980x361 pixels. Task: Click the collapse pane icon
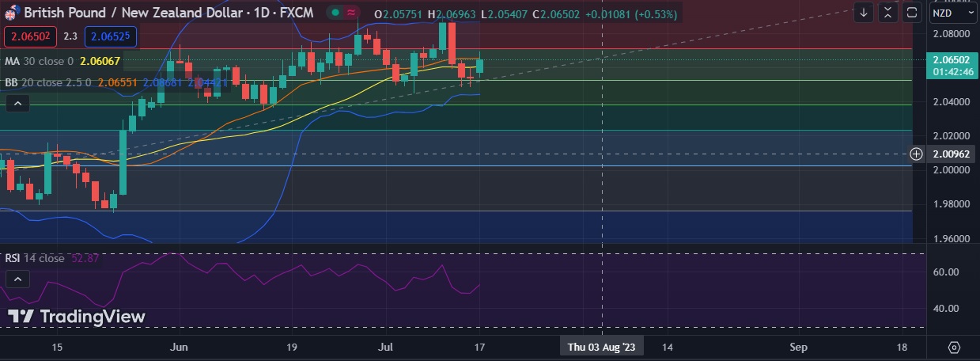tap(888, 13)
